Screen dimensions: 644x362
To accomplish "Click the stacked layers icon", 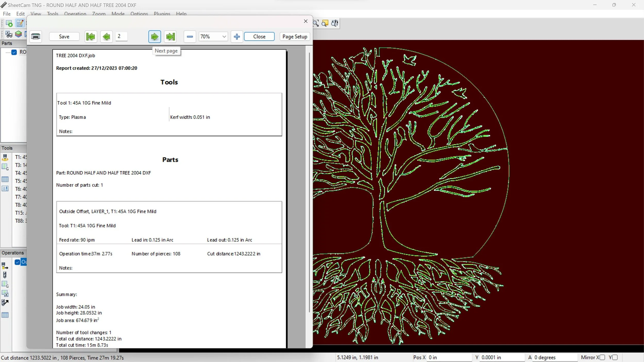I will 18,34.
